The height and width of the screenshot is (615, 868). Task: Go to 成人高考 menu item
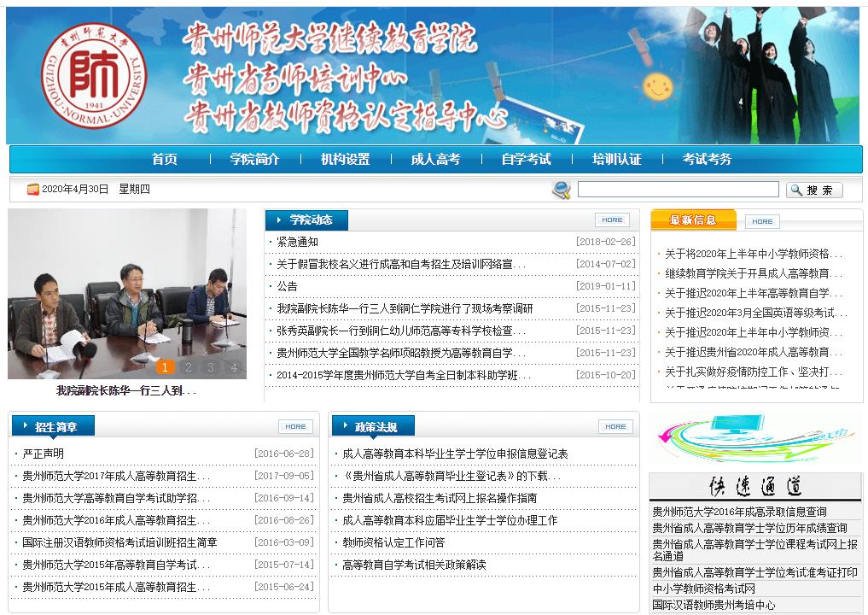[435, 159]
